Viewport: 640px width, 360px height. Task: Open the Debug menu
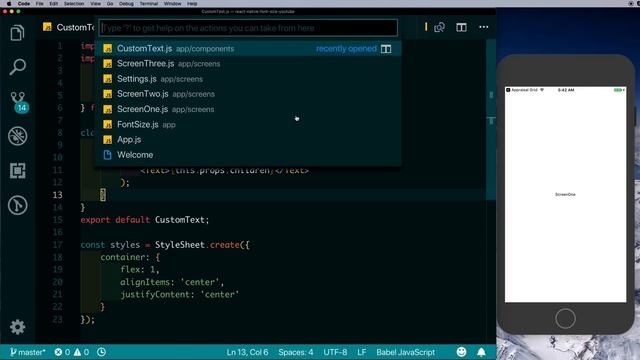pyautogui.click(x=126, y=4)
